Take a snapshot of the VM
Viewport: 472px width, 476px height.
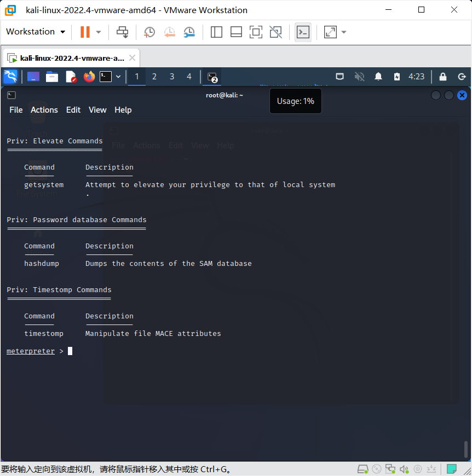[149, 32]
